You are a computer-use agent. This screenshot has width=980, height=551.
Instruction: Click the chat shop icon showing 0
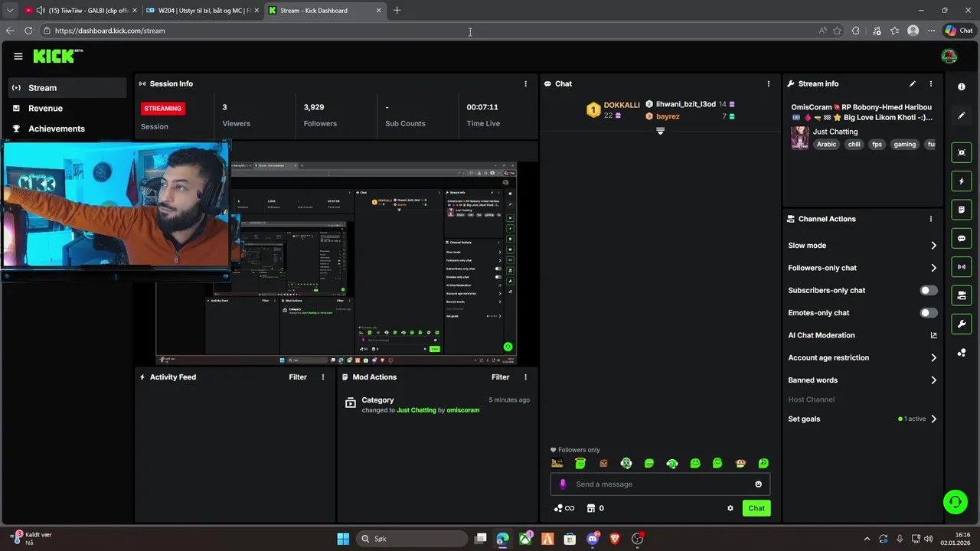[595, 508]
